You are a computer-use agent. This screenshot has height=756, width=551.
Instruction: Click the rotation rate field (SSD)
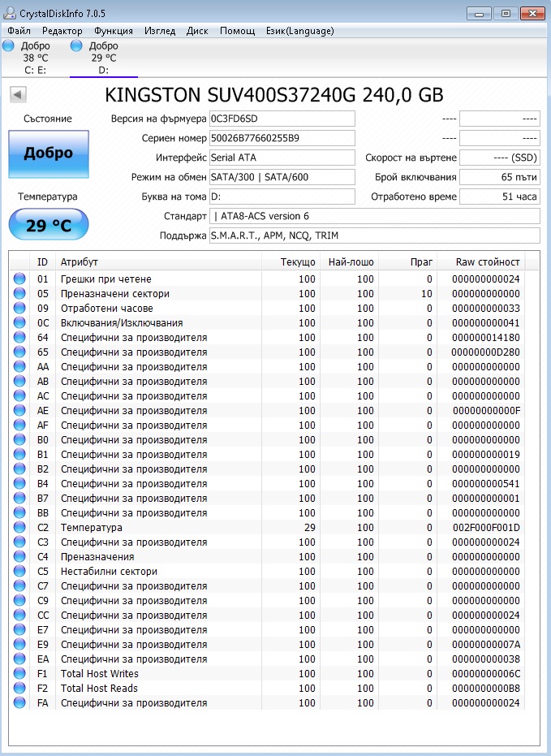pyautogui.click(x=499, y=158)
